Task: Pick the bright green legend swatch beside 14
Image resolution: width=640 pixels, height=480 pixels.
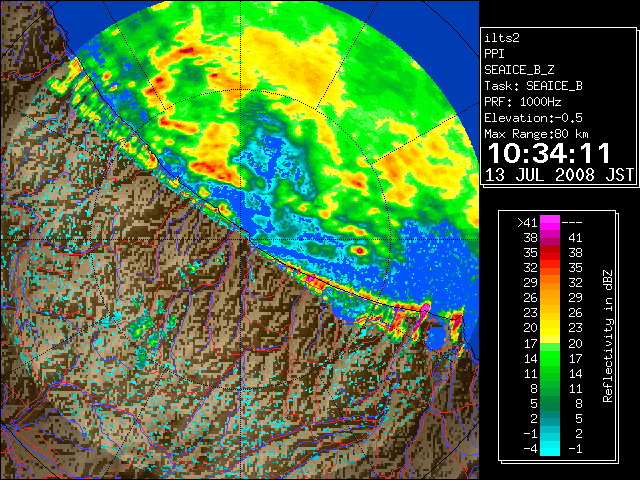Action: click(x=550, y=358)
